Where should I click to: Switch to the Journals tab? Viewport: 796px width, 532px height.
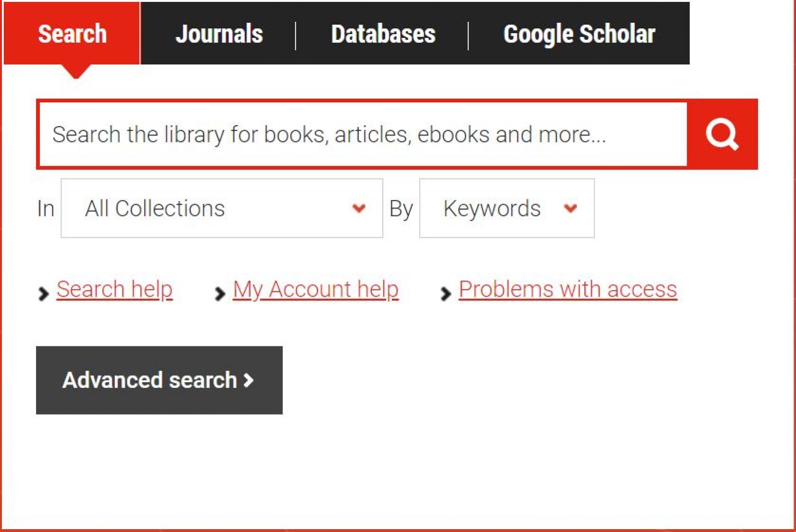click(x=220, y=33)
